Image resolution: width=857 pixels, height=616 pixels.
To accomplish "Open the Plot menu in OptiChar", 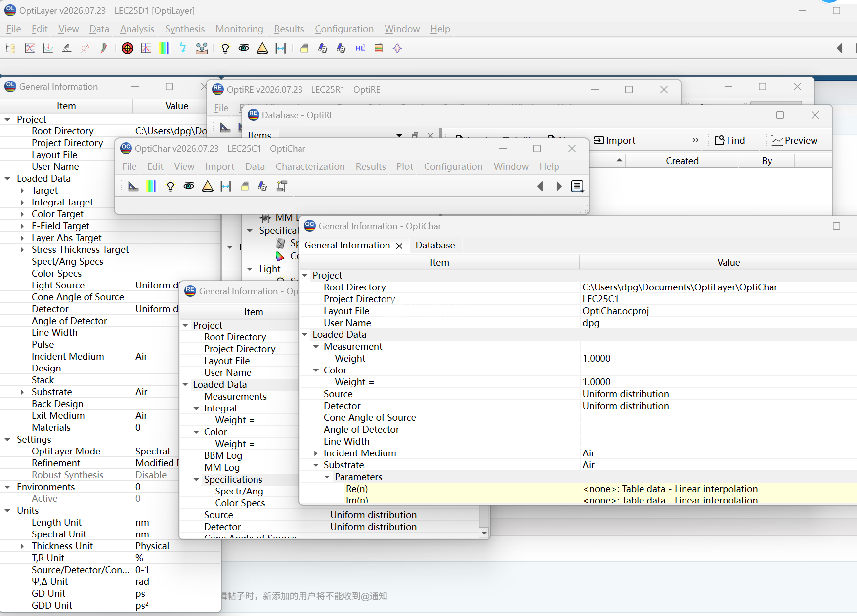I will pos(404,167).
